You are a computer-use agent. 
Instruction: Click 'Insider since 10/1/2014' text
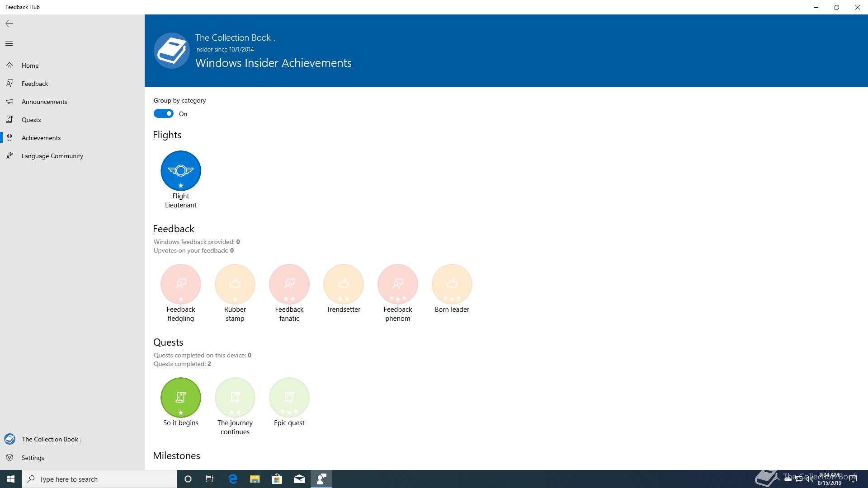click(x=225, y=49)
